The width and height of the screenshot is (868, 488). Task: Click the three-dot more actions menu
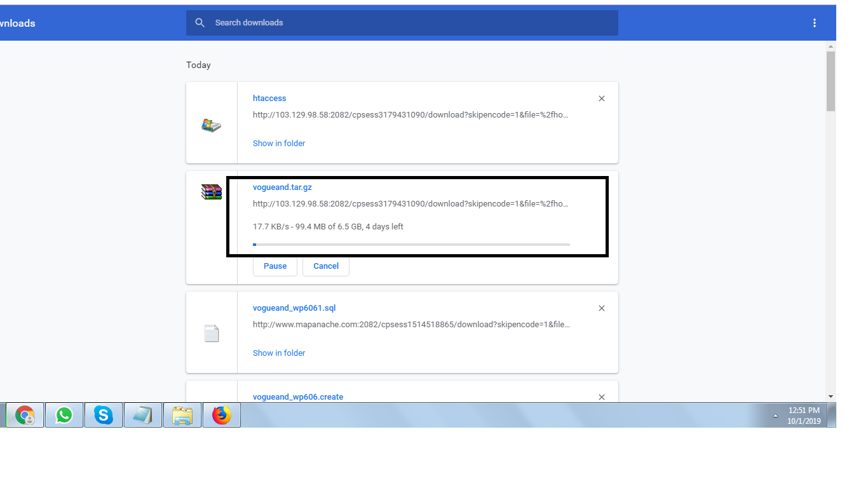point(815,23)
